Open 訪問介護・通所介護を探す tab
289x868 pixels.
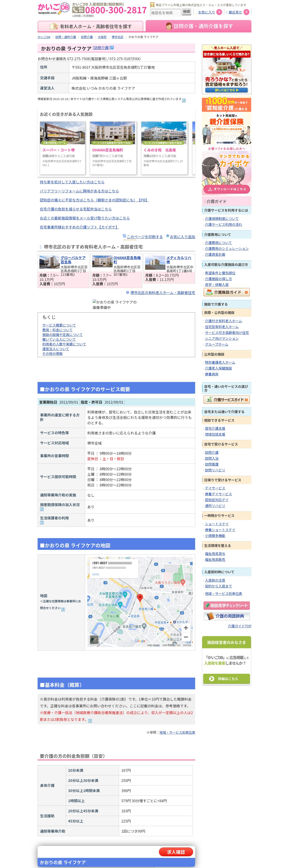(x=199, y=26)
